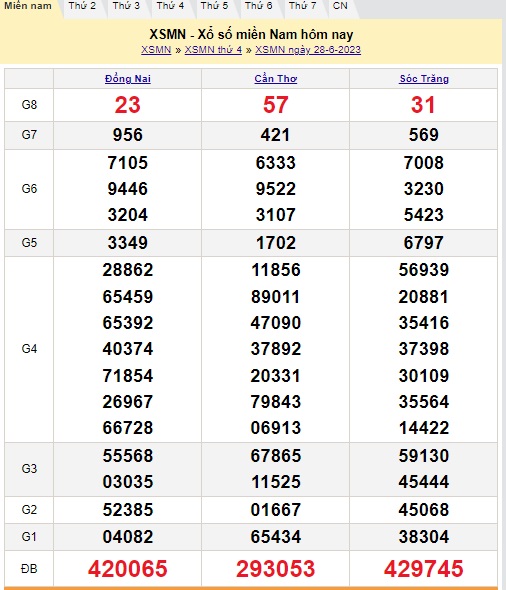Click Cần Thơ special prize 293053
The height and width of the screenshot is (590, 506).
275,569
